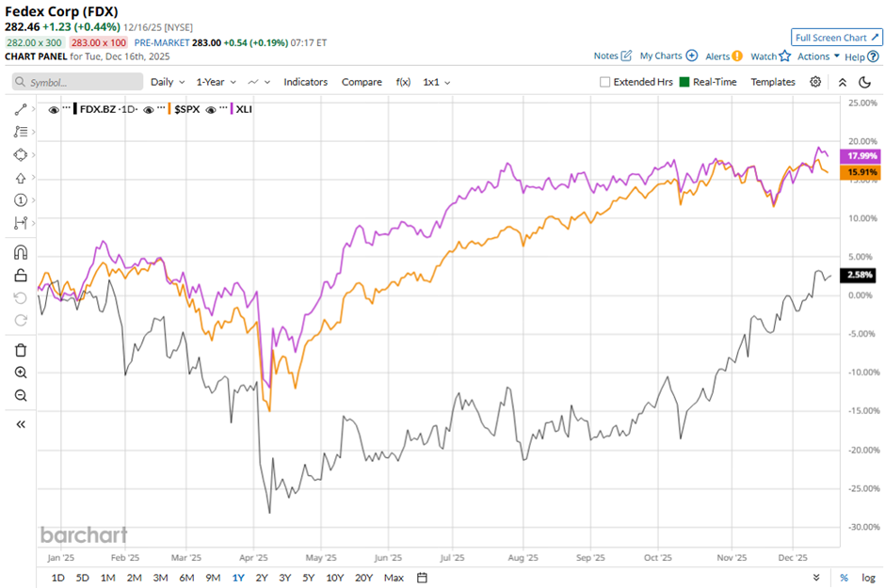Enable log scale mode
The image size is (885, 588).
coord(868,578)
